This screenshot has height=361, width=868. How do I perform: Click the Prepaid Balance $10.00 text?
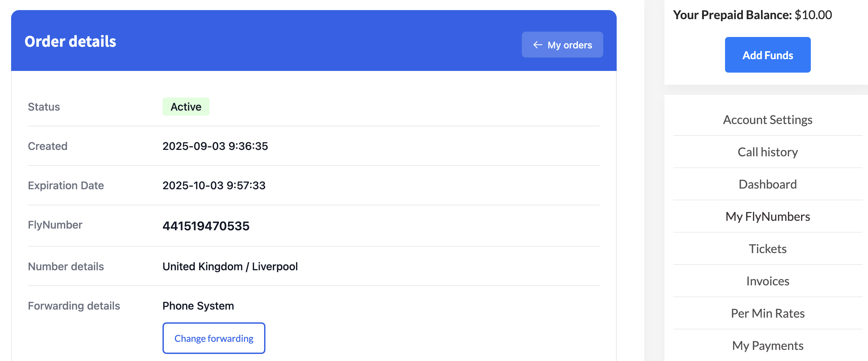point(752,15)
